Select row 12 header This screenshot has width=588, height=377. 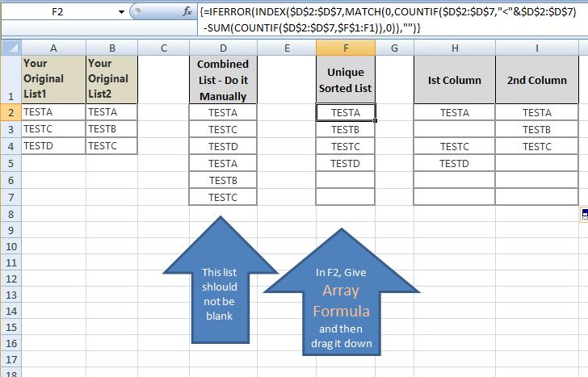11,279
